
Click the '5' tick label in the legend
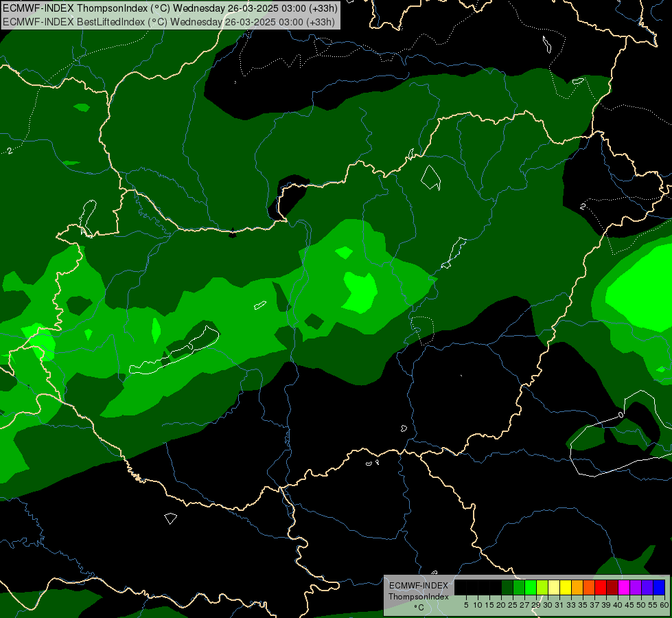[466, 605]
